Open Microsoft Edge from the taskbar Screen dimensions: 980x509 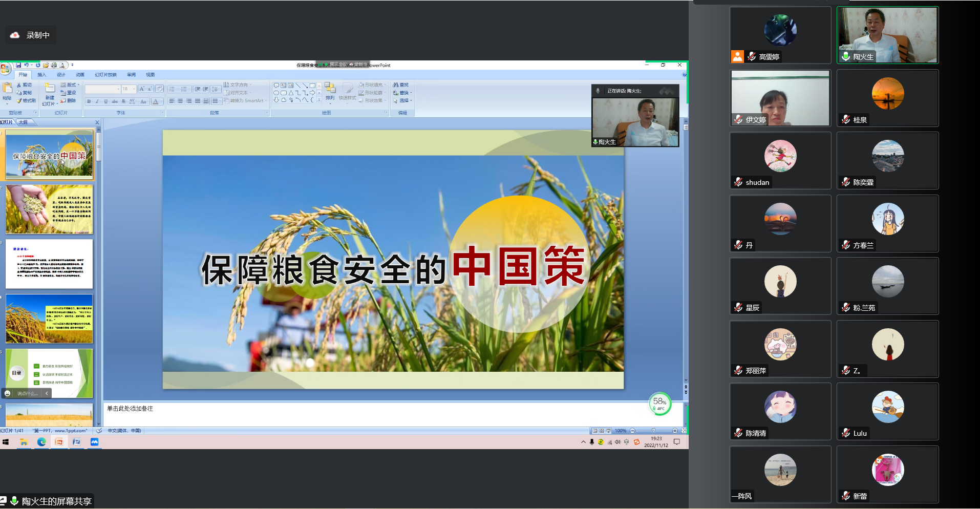(41, 442)
